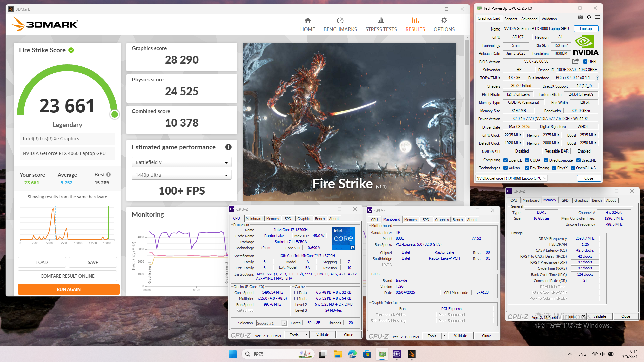This screenshot has height=362, width=644.
Task: Toggle the DirectML checkbox
Action: click(578, 160)
